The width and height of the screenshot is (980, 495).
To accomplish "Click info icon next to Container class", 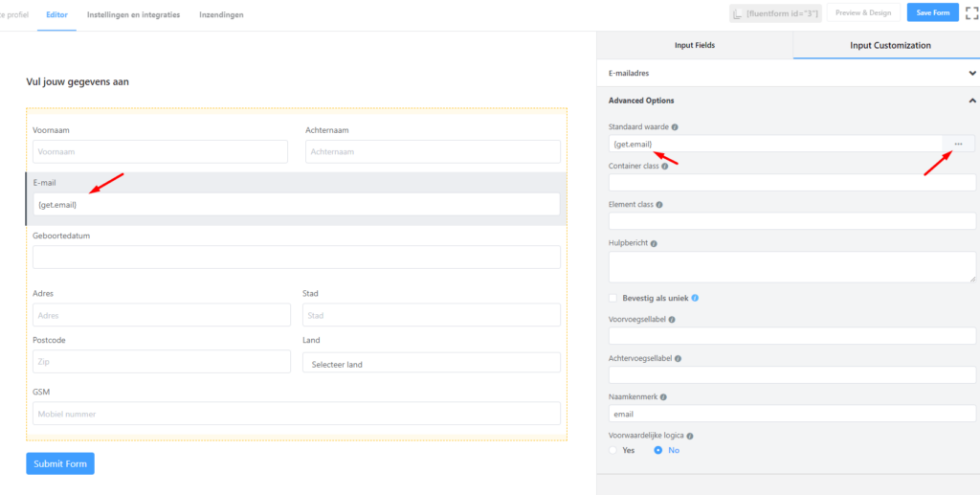I will pos(664,166).
